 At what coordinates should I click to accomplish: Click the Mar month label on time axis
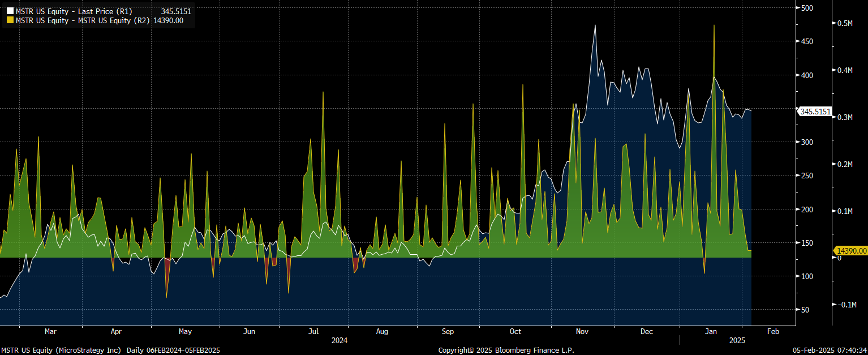[x=50, y=332]
